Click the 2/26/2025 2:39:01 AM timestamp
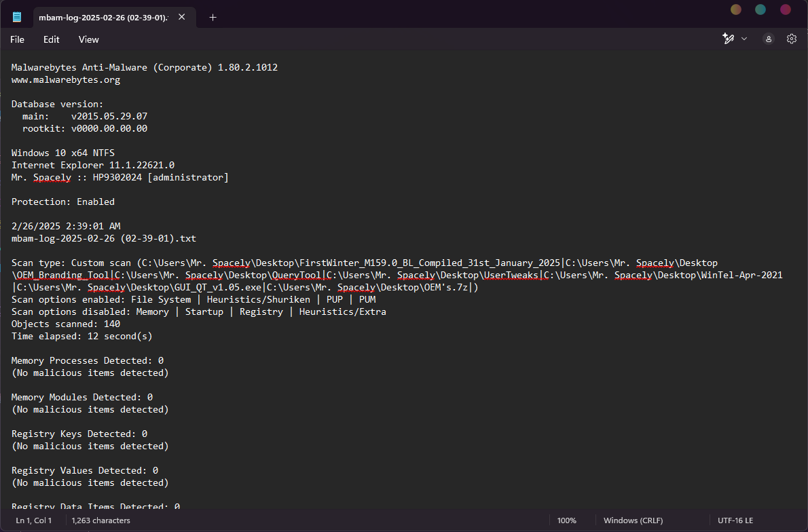This screenshot has width=808, height=532. (66, 226)
